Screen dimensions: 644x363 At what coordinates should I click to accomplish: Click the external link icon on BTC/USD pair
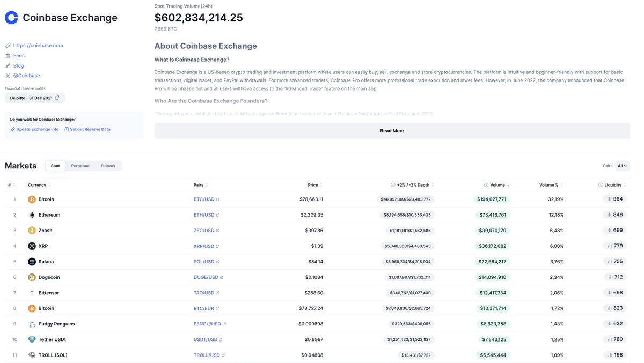[217, 199]
